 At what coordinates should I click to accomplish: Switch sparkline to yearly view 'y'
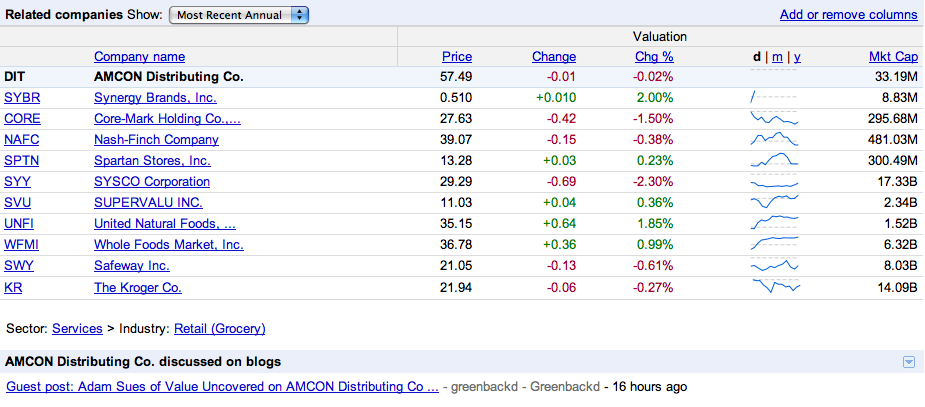(x=797, y=57)
